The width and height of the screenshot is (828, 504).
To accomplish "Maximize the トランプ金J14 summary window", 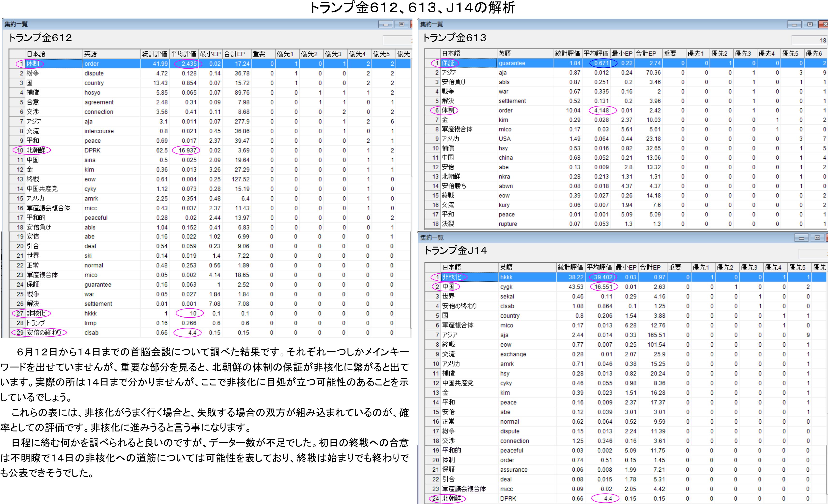I will [x=817, y=238].
